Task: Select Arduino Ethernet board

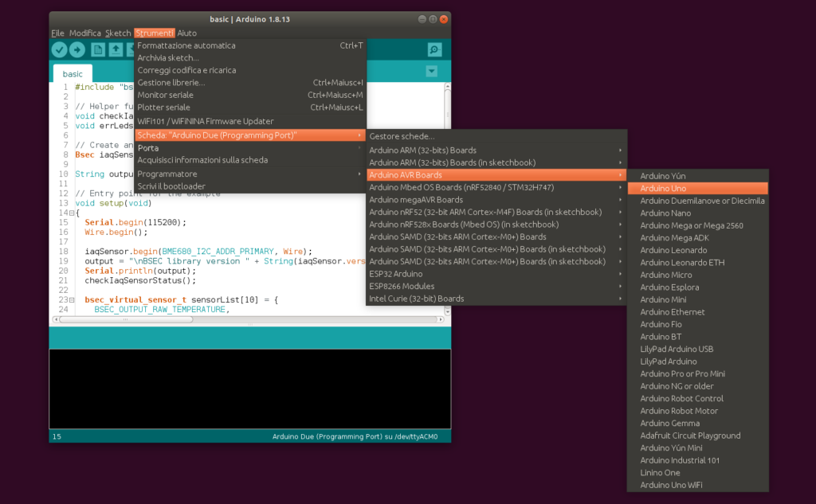Action: click(x=698, y=312)
